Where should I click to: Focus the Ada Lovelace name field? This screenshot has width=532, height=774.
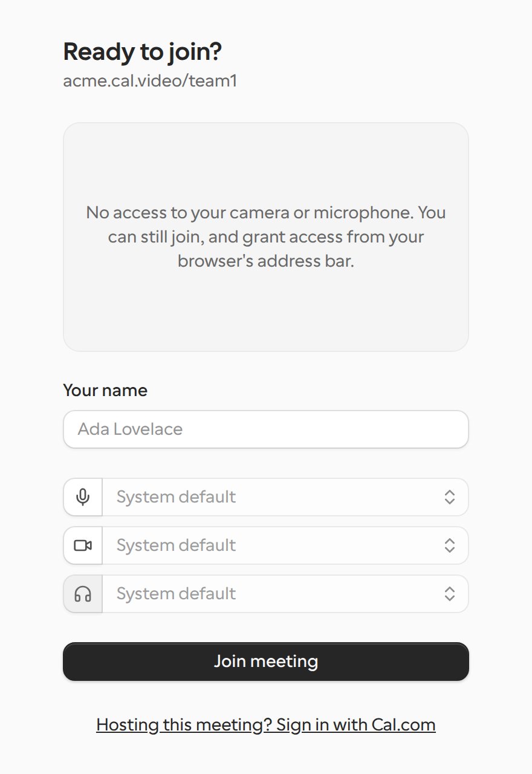tap(266, 429)
